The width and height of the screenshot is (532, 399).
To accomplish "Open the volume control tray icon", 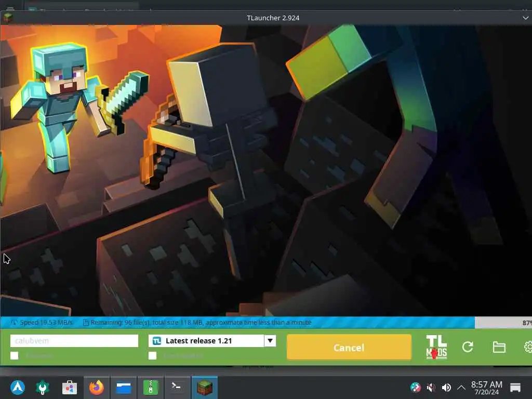I will tap(446, 387).
